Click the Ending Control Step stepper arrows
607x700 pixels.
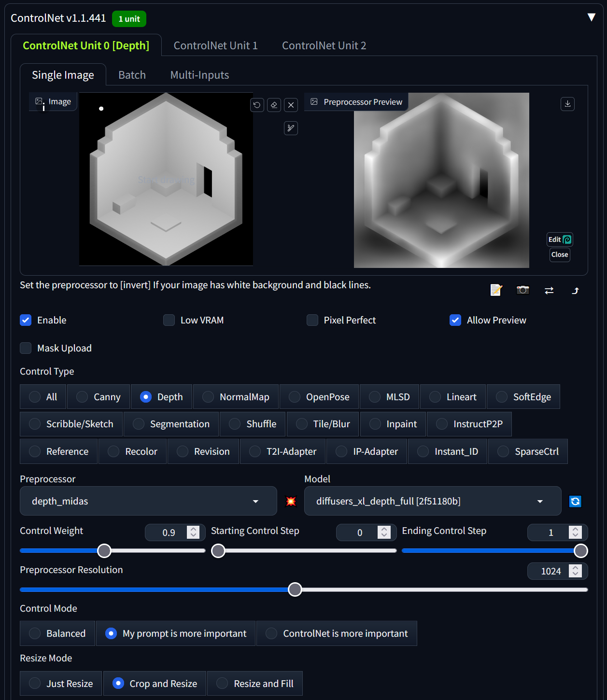[x=575, y=532]
